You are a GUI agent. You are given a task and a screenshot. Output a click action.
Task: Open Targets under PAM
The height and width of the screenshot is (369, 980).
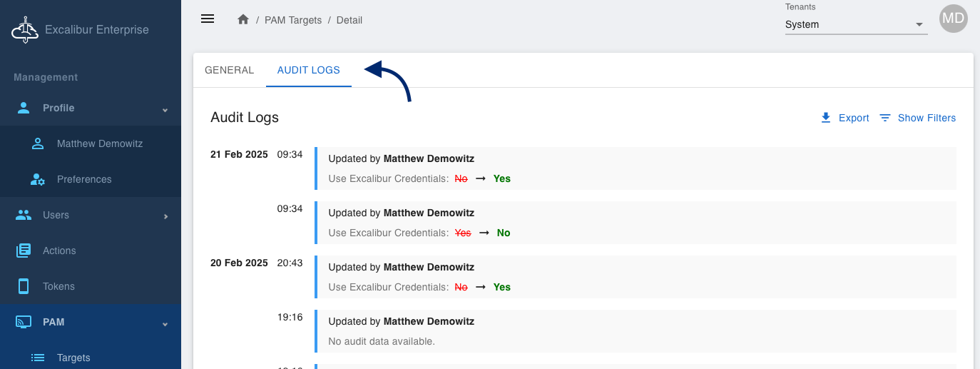coord(73,358)
